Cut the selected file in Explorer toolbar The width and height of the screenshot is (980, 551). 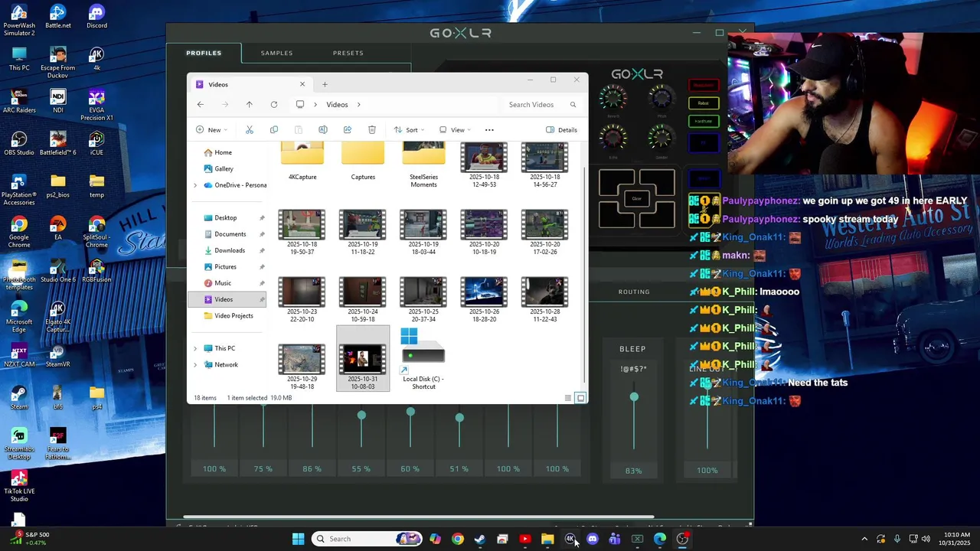pyautogui.click(x=249, y=130)
